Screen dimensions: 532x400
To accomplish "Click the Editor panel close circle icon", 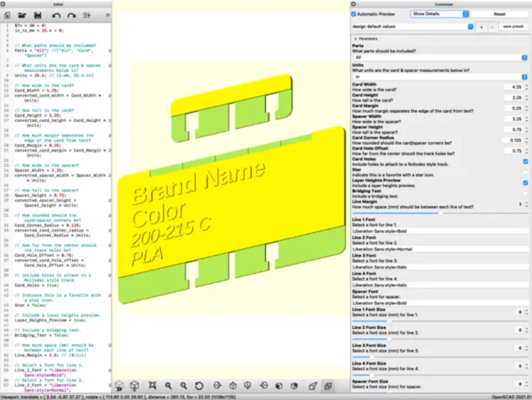I will [3, 4].
